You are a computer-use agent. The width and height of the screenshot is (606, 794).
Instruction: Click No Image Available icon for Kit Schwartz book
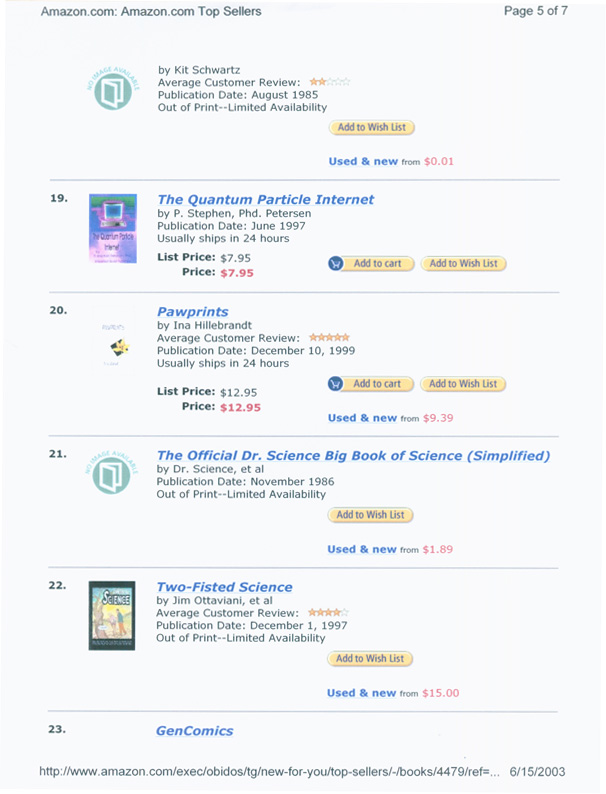tap(113, 88)
